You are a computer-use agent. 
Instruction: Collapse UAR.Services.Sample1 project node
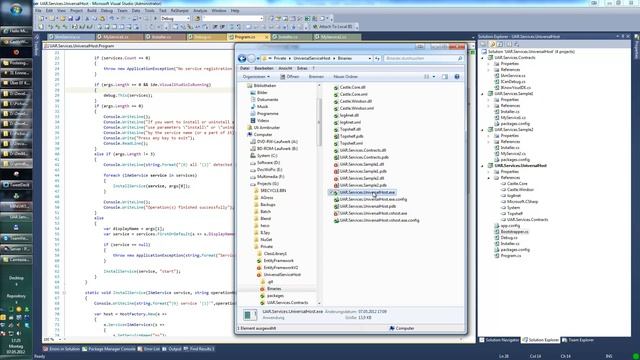coord(482,94)
